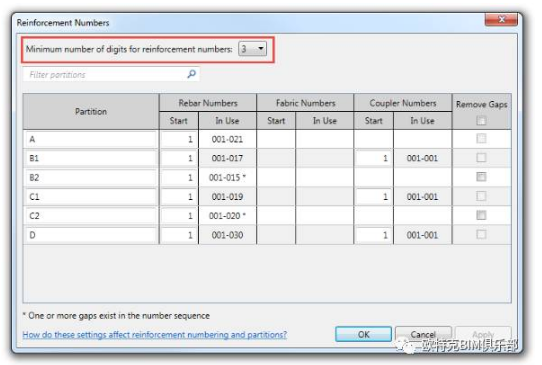Click Rebar Start field for partition C2
Viewport: 542px width, 365px height.
tap(179, 216)
